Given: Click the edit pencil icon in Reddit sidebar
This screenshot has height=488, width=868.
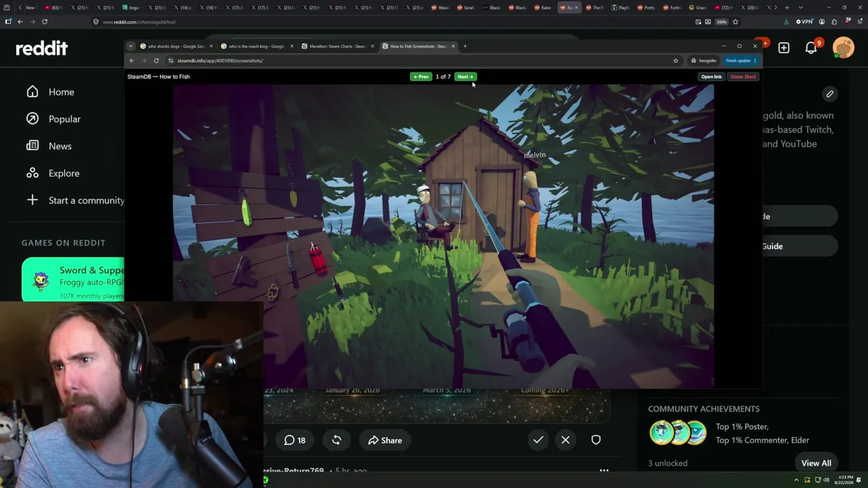Looking at the screenshot, I should [830, 94].
